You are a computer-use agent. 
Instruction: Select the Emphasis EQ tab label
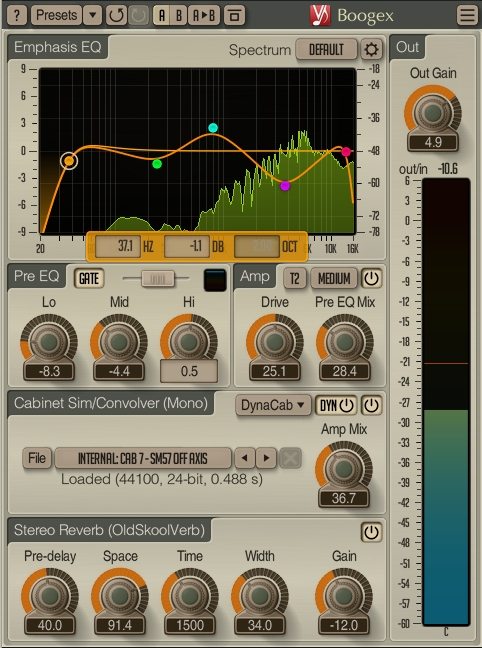[57, 47]
